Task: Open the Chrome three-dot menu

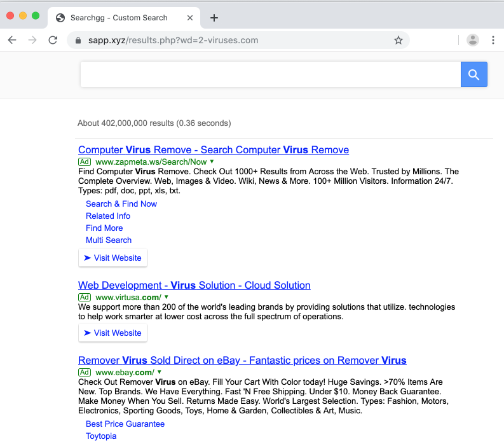Action: (493, 40)
